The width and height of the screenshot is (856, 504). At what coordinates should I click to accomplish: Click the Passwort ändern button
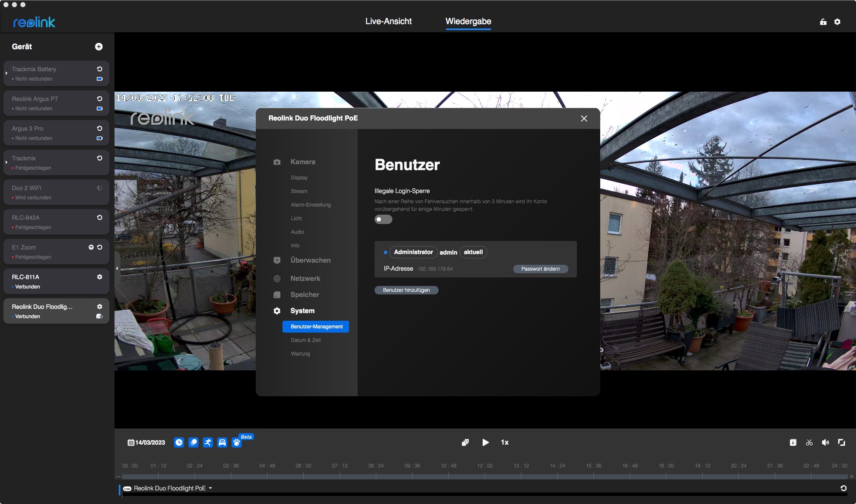coord(540,269)
